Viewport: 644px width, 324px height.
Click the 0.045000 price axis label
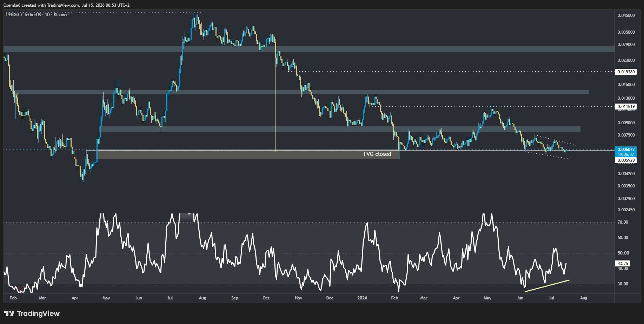pos(626,15)
